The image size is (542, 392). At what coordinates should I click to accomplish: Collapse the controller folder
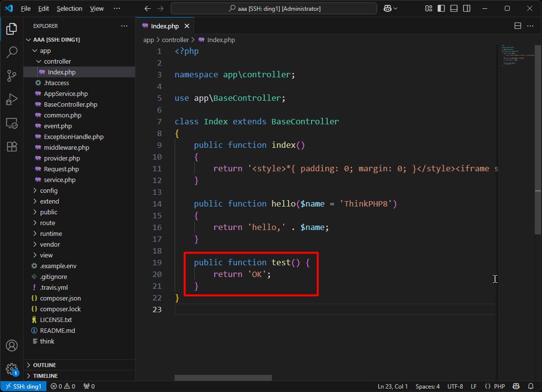click(80, 62)
